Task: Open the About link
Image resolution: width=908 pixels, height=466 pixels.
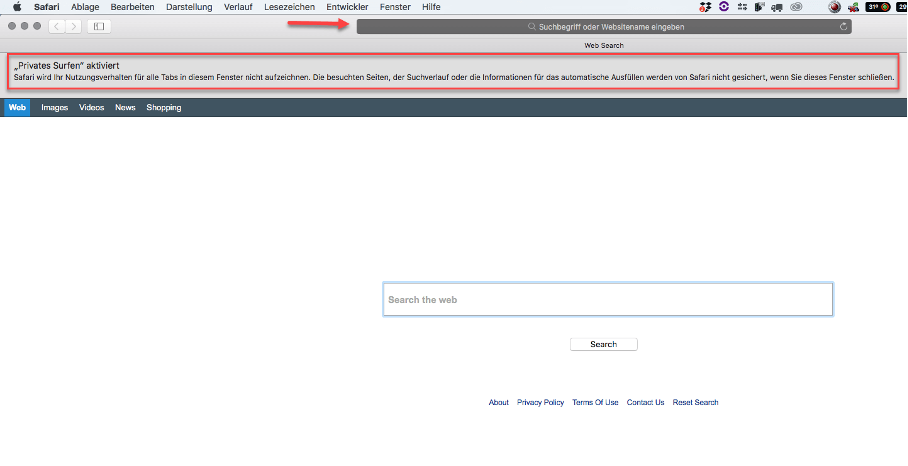Action: (x=499, y=402)
